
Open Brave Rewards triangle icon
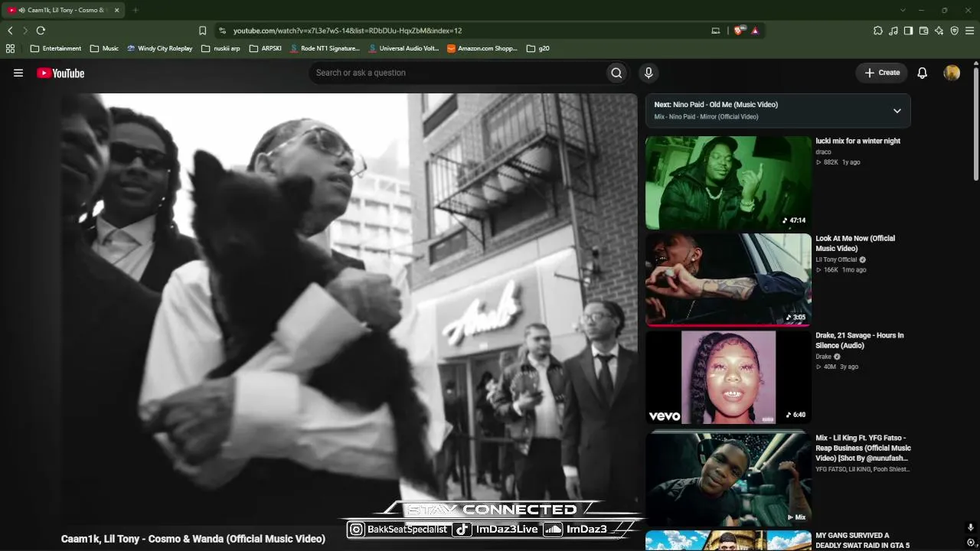click(755, 31)
